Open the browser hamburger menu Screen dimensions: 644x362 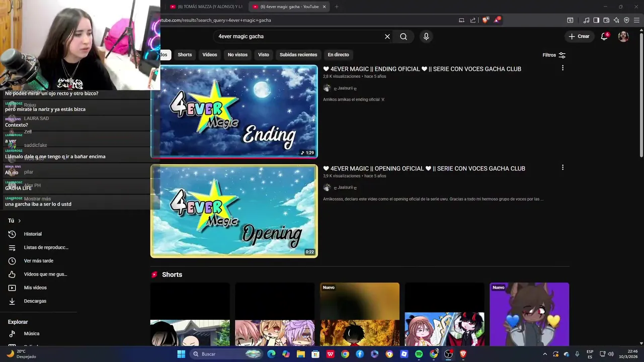[x=637, y=20]
